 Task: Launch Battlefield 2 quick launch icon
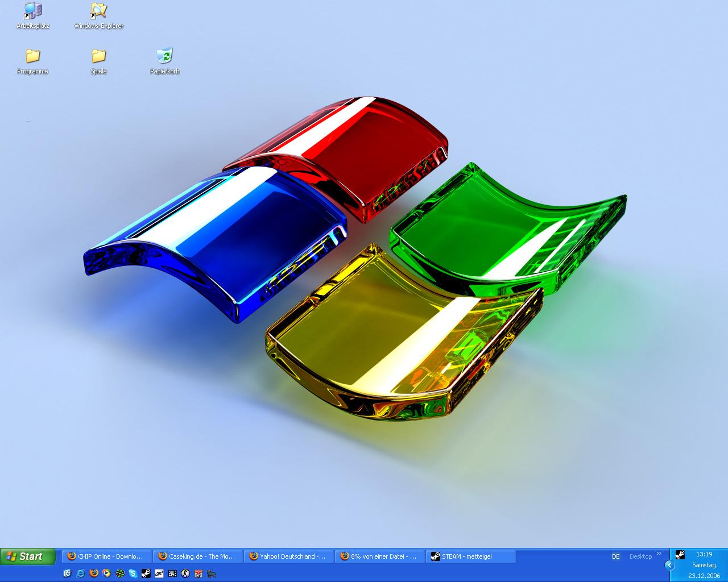(159, 573)
